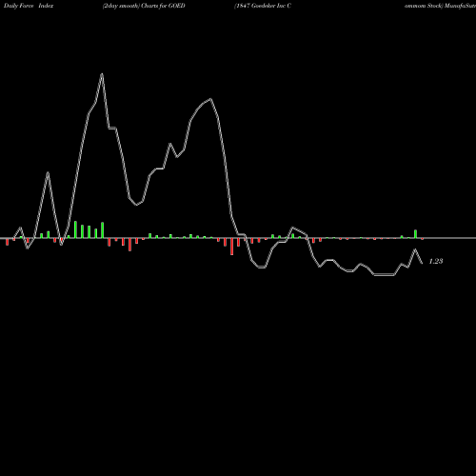Click the "(1847 Goedeker Inc C" header text
476x476 pixels.
(263, 6)
